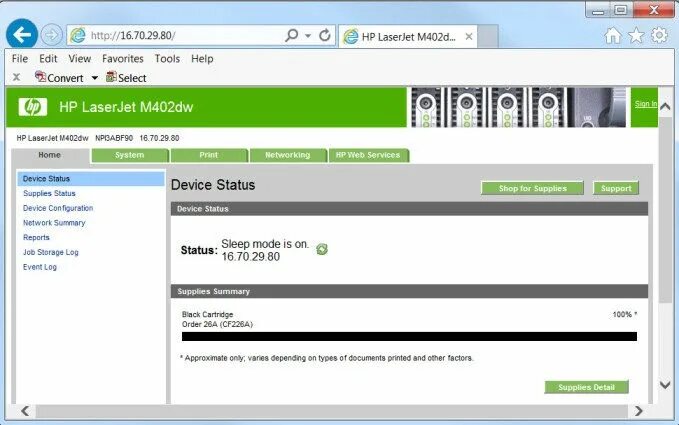Open a new blank browser tab
679x425 pixels.
pos(488,37)
